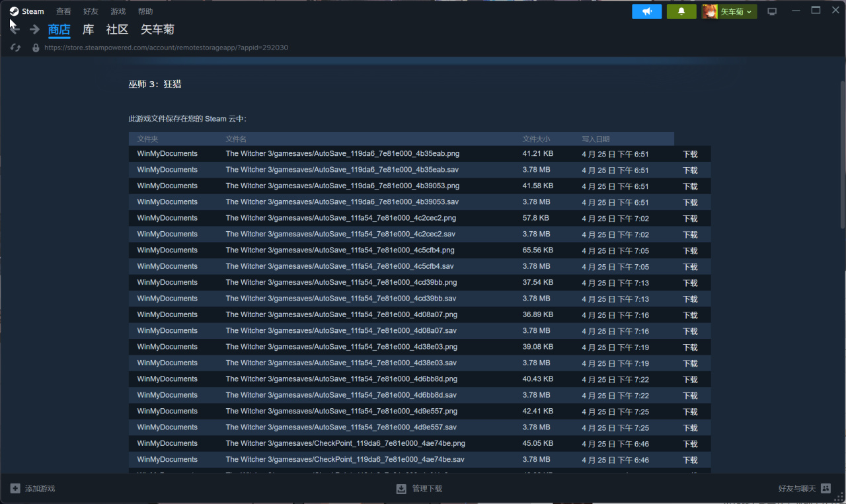Switch to the 商店 tab
This screenshot has width=846, height=504.
pos(59,30)
